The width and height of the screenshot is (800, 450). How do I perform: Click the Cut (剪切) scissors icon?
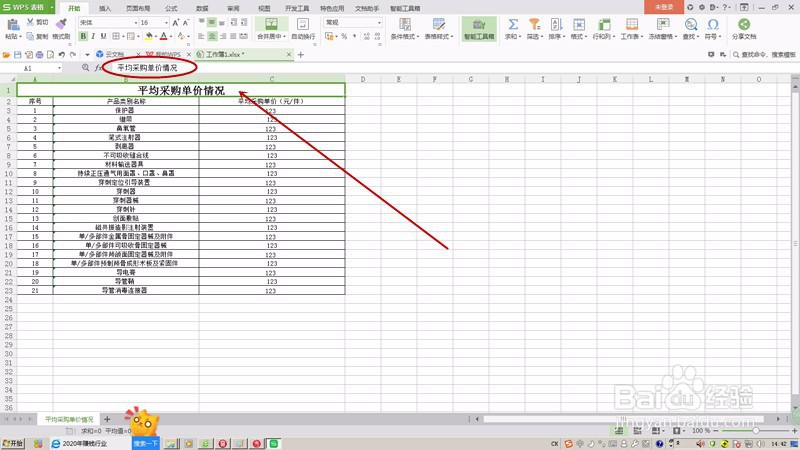pyautogui.click(x=31, y=22)
